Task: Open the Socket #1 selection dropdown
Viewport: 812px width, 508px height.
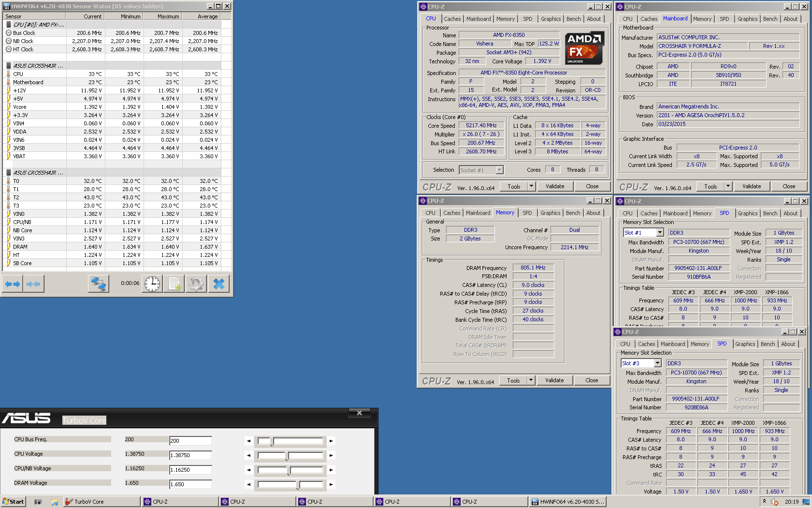Action: [x=499, y=170]
